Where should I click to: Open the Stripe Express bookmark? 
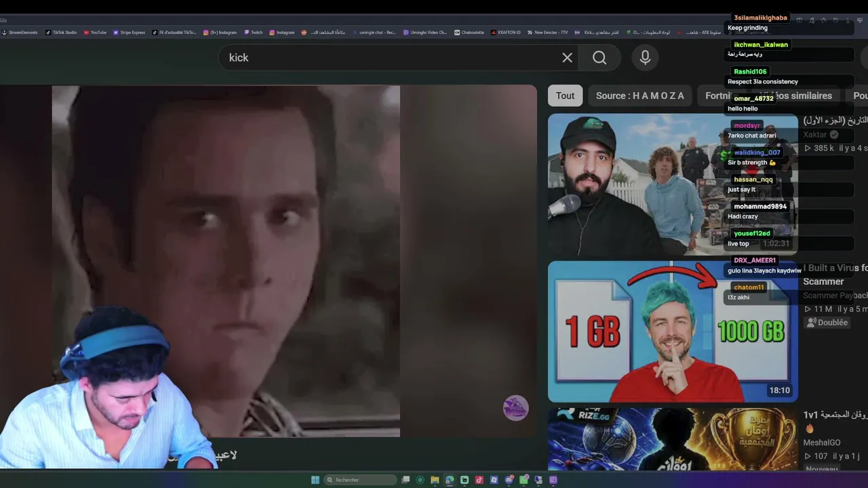click(x=130, y=33)
